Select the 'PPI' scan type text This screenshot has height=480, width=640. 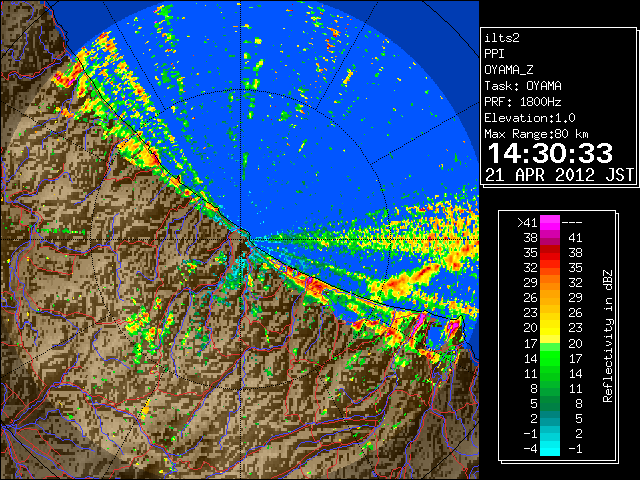494,54
